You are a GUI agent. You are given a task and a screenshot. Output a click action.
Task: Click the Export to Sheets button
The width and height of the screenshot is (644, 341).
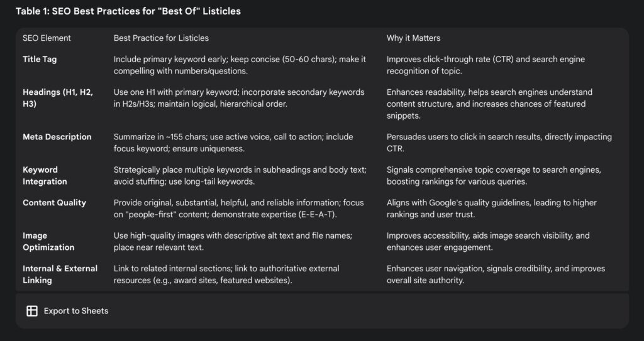click(67, 311)
